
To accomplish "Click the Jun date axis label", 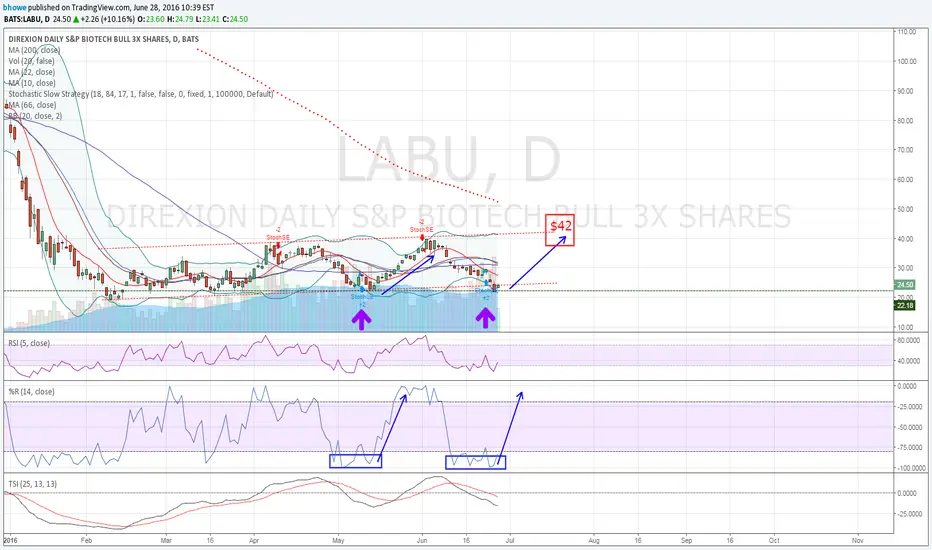I will coord(422,540).
